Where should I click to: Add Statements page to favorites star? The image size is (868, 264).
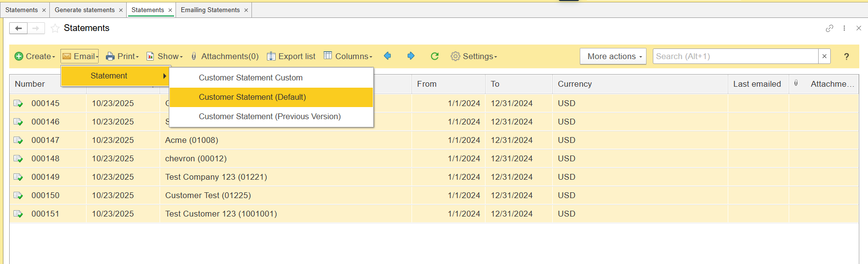coord(55,29)
